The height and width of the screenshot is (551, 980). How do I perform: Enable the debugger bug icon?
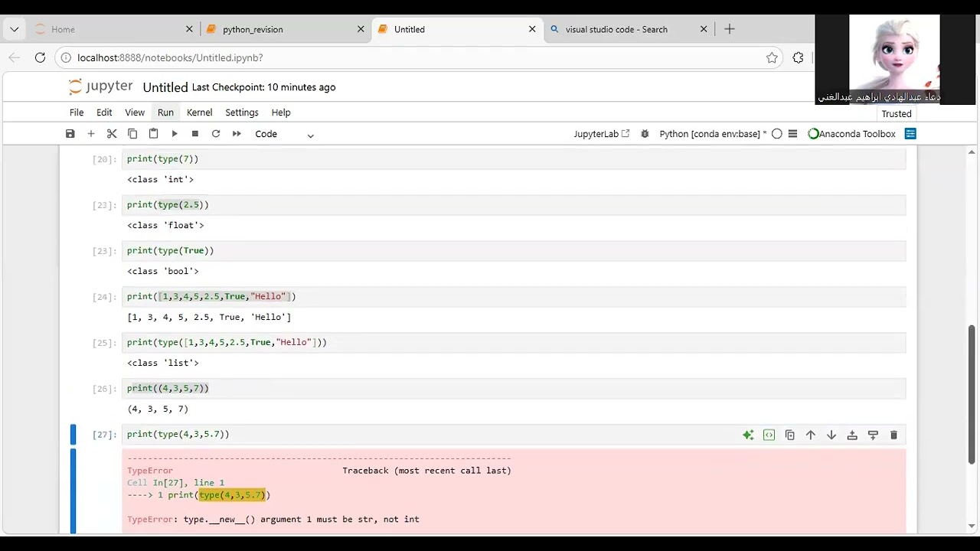point(645,134)
